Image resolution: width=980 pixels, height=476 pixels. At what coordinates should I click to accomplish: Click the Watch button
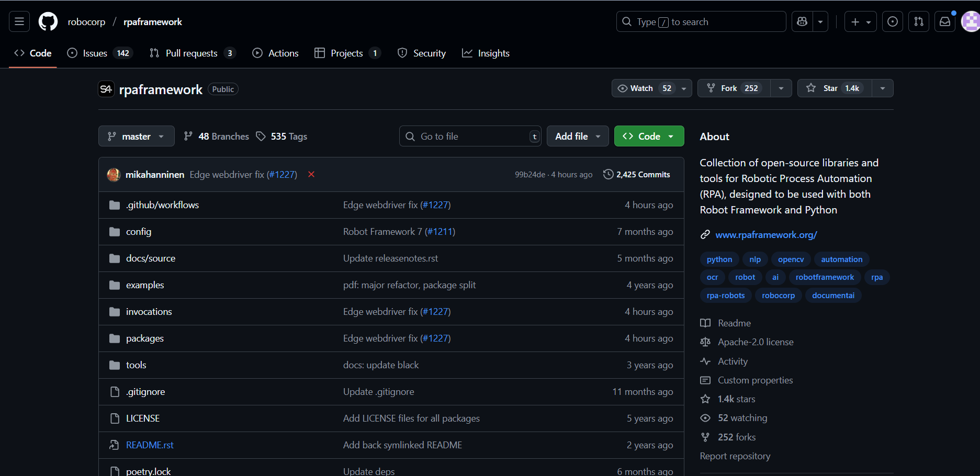coord(651,88)
